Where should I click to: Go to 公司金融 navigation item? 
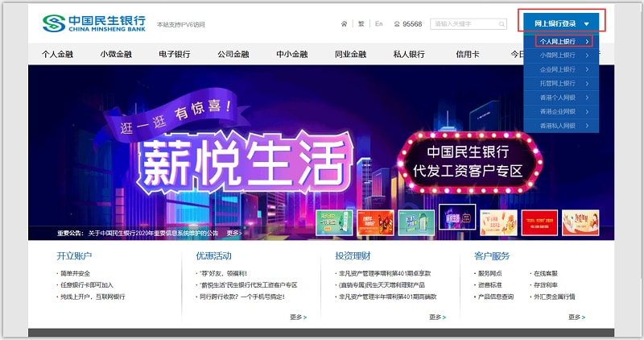click(233, 54)
